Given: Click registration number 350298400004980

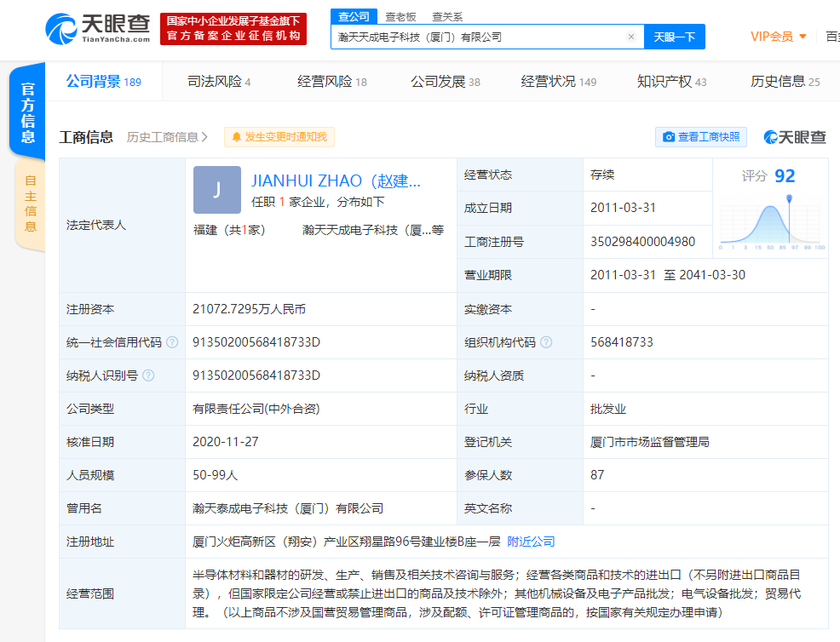Looking at the screenshot, I should point(643,242).
